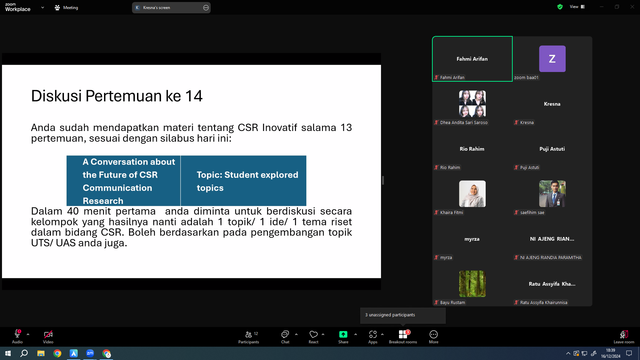Open Google Chrome from the taskbar

(57, 353)
